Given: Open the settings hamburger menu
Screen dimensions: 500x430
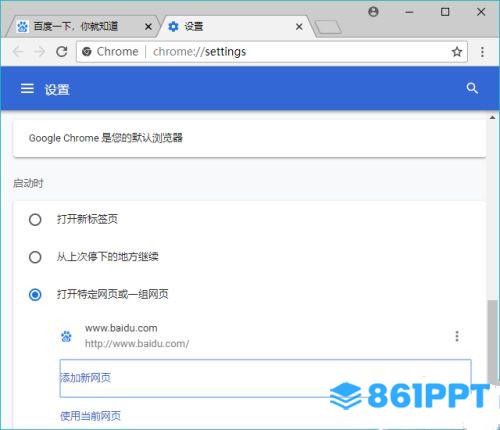Looking at the screenshot, I should point(27,89).
